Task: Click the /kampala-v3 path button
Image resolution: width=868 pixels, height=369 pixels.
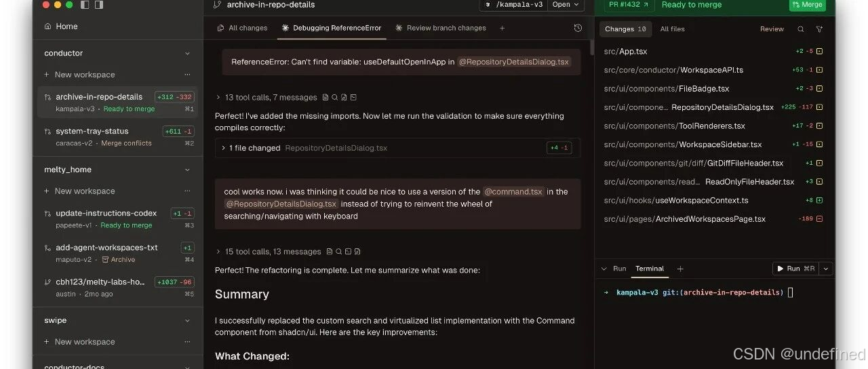Action: click(x=513, y=5)
